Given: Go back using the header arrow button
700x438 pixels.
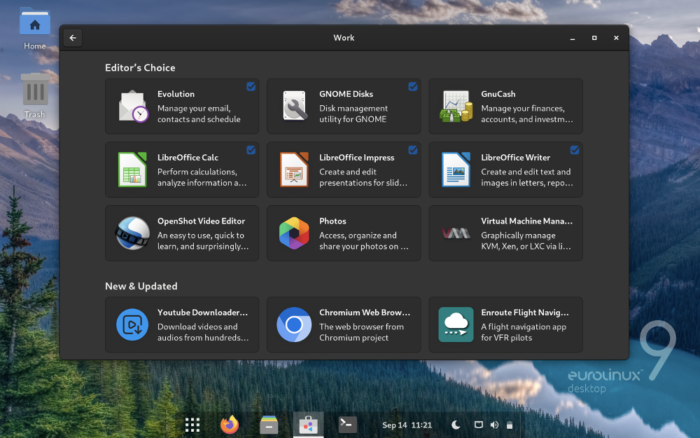Looking at the screenshot, I should [x=73, y=38].
